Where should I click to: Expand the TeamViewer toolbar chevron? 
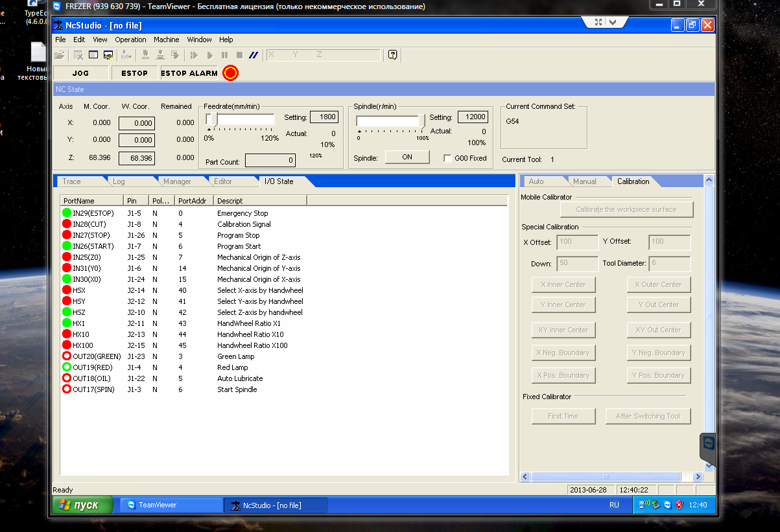[613, 22]
